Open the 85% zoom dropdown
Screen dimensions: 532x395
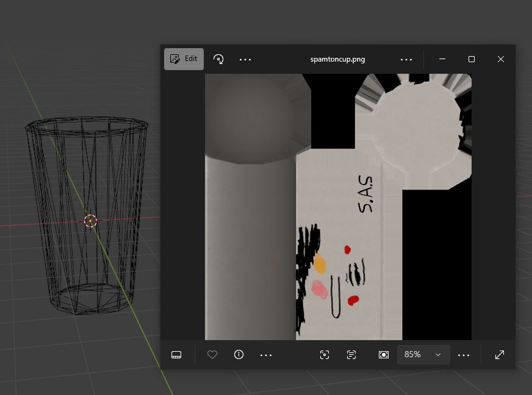tap(423, 355)
